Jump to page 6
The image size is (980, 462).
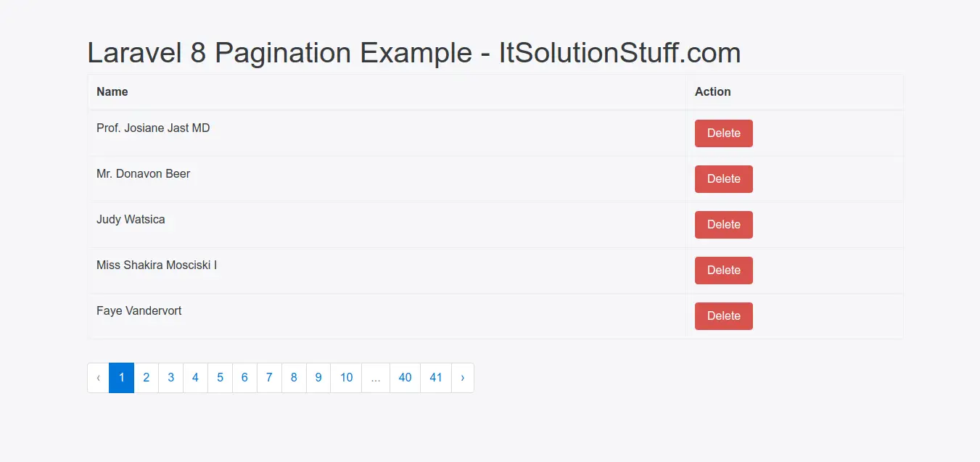point(244,377)
